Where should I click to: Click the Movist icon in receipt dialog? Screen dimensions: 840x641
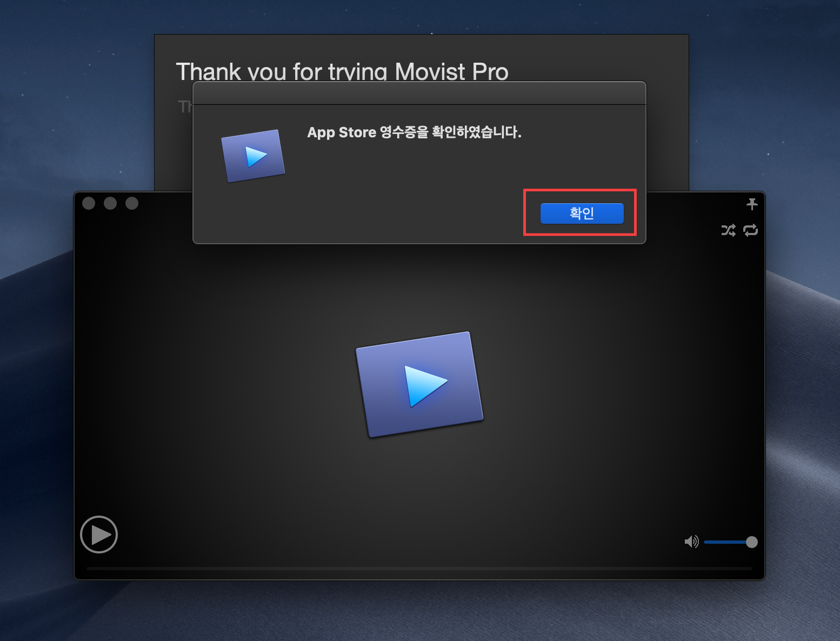[253, 156]
